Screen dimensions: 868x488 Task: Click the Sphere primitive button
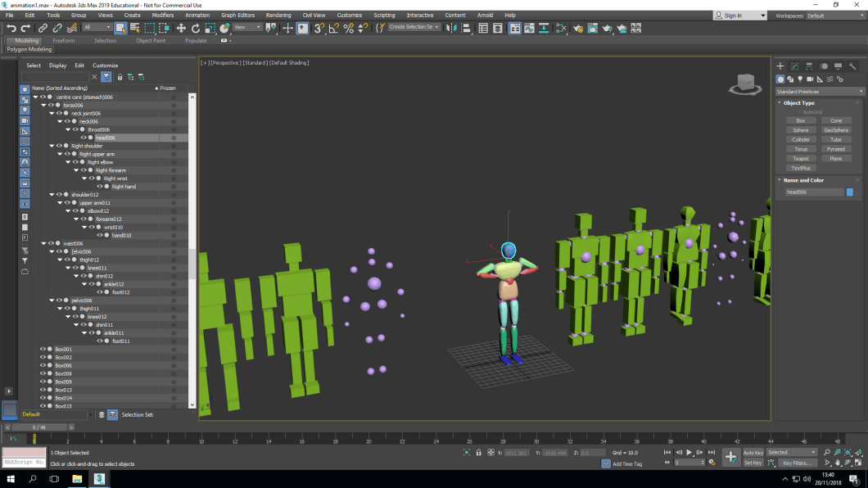[x=801, y=130]
